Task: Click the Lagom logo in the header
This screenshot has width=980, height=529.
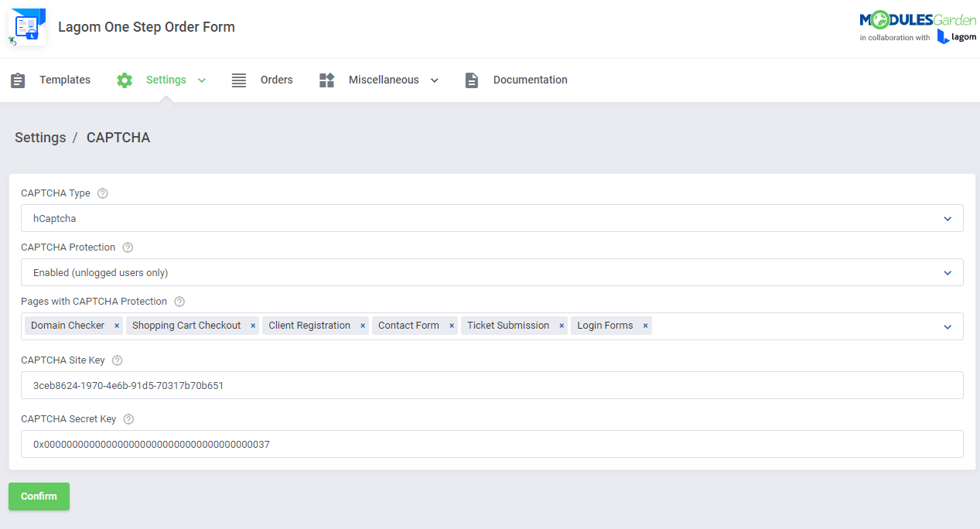Action: click(957, 37)
